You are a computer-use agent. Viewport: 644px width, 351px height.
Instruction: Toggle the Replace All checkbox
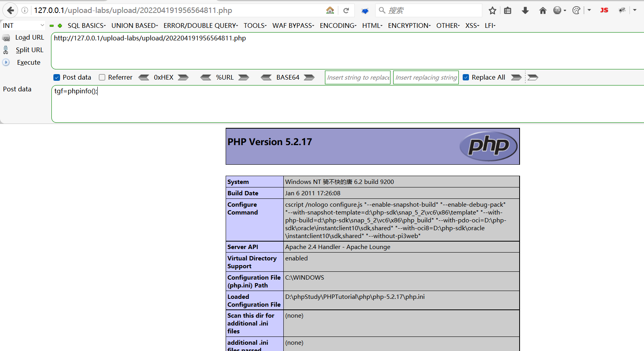click(466, 77)
